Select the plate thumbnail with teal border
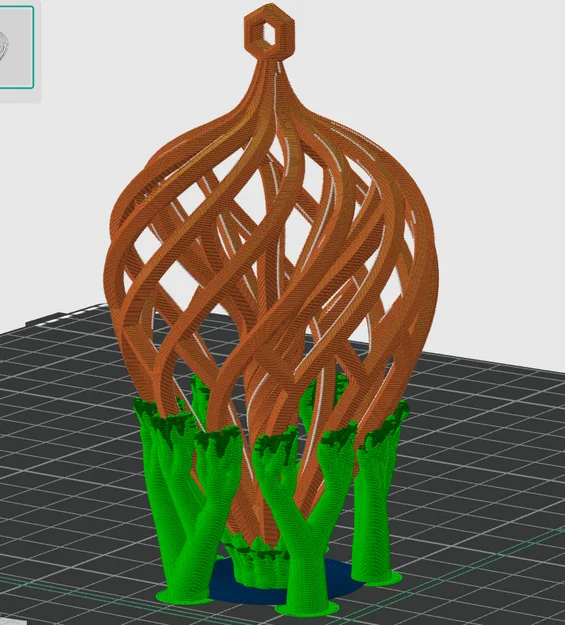The height and width of the screenshot is (625, 565). click(x=16, y=47)
